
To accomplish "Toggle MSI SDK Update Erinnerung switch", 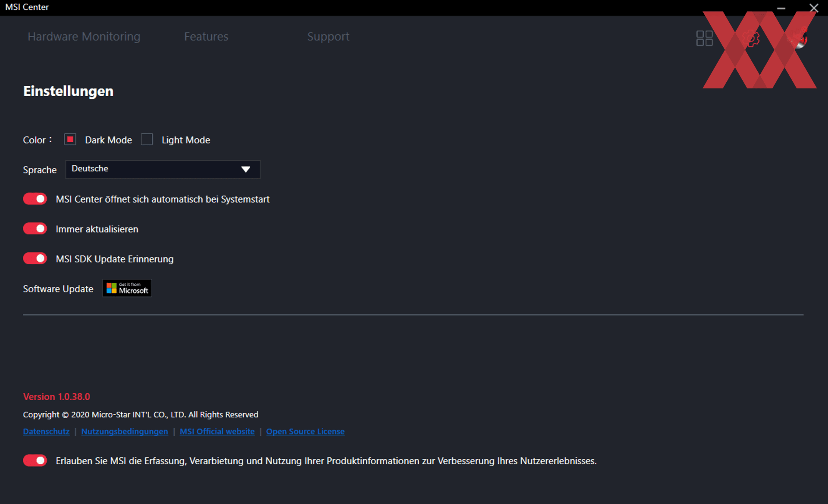I will [35, 258].
